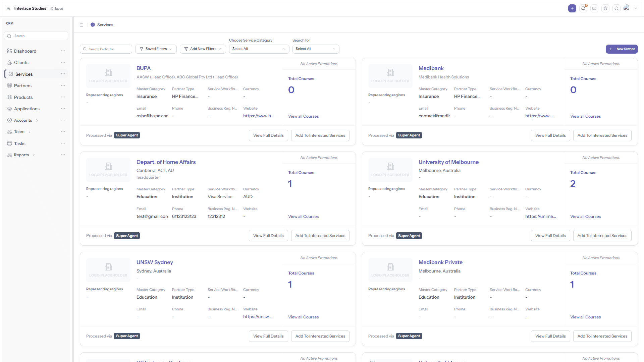Expand the profile menu chevron
This screenshot has height=362, width=644.
coord(636,8)
